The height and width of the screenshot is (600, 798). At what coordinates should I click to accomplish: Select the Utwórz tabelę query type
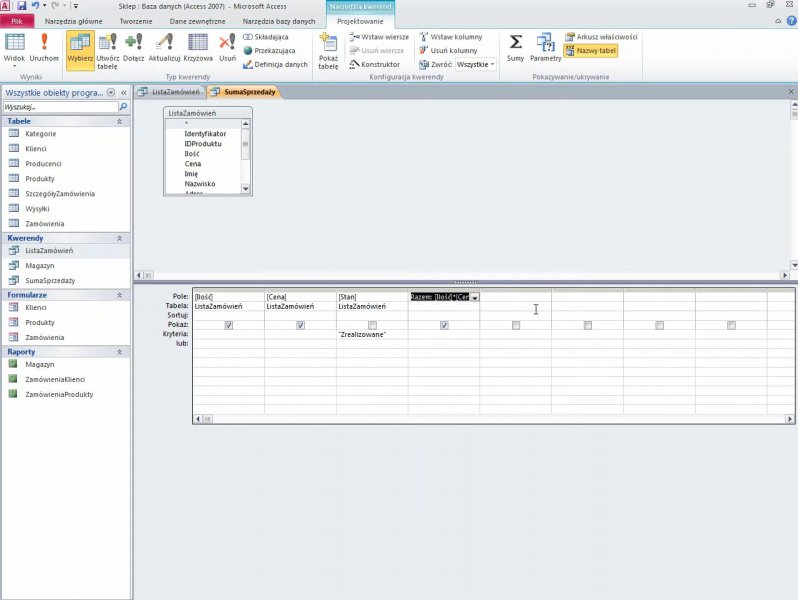click(x=107, y=46)
